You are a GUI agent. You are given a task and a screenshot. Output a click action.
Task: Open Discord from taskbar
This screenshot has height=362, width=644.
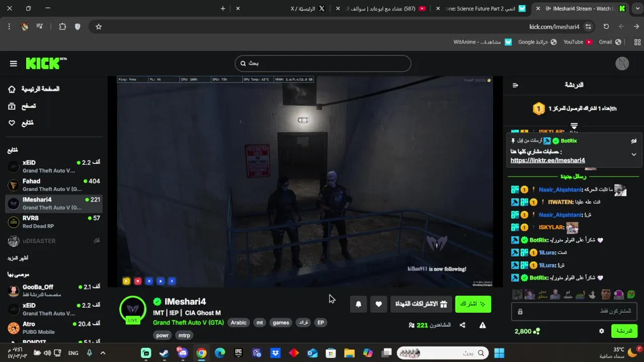(183, 353)
